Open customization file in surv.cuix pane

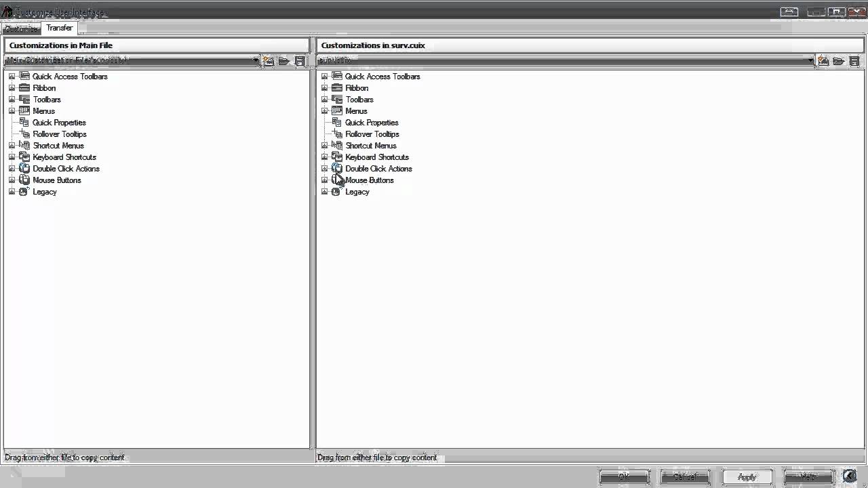click(x=839, y=61)
